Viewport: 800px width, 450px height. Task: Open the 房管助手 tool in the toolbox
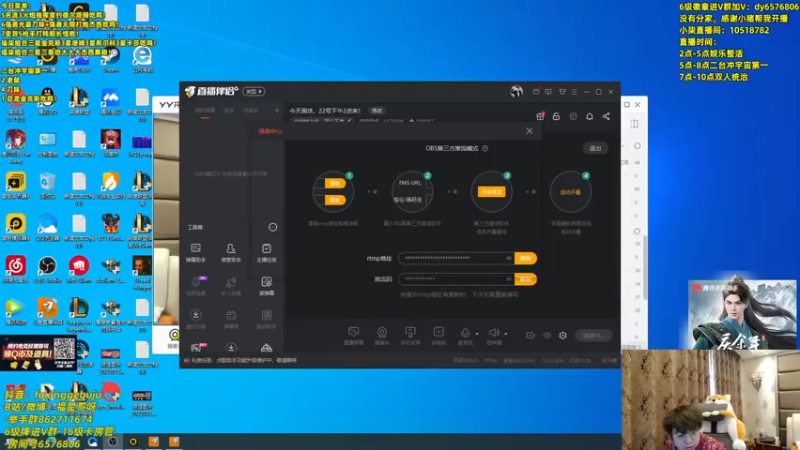pyautogui.click(x=231, y=253)
